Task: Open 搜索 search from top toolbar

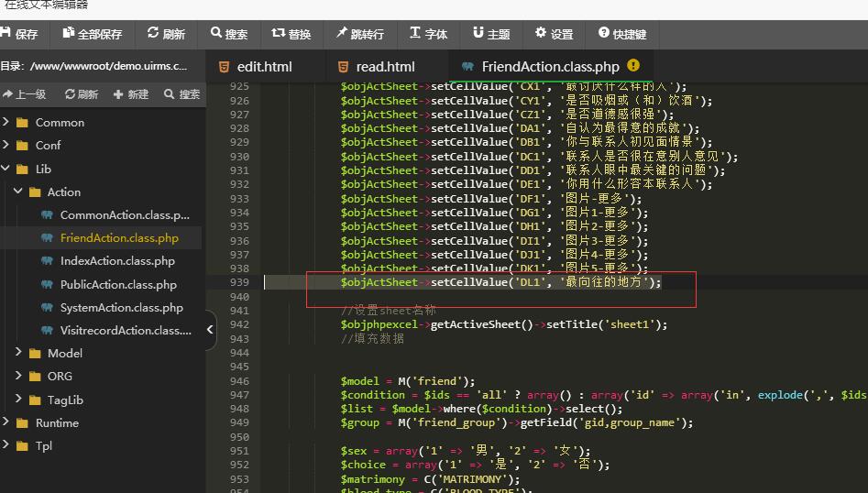Action: point(229,34)
